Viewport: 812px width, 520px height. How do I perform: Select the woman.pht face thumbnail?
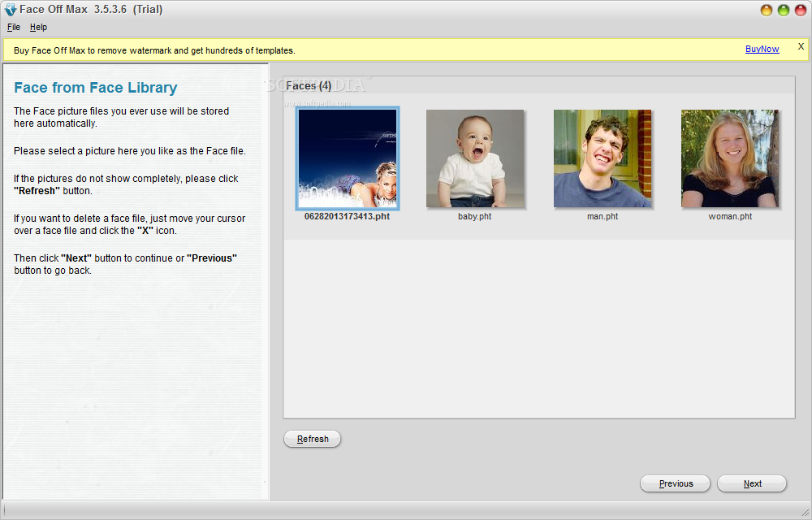point(730,158)
